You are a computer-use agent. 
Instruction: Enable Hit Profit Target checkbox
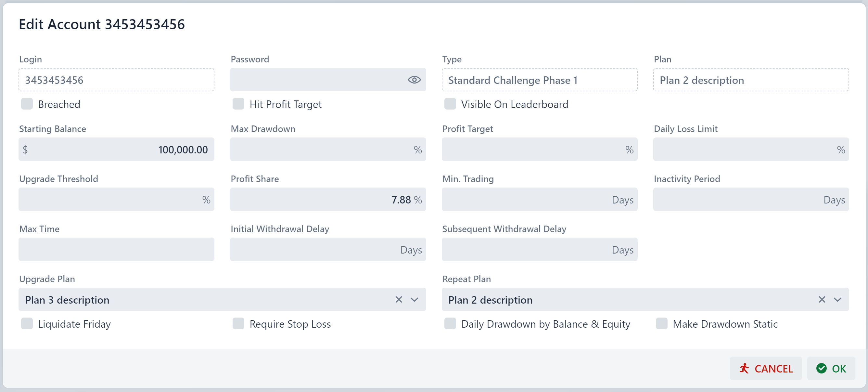(x=238, y=104)
